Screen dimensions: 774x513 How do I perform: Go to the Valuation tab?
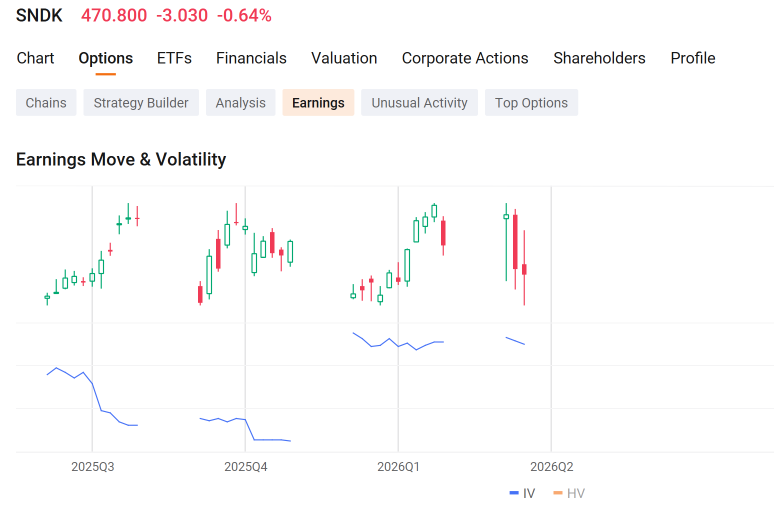pyautogui.click(x=344, y=58)
